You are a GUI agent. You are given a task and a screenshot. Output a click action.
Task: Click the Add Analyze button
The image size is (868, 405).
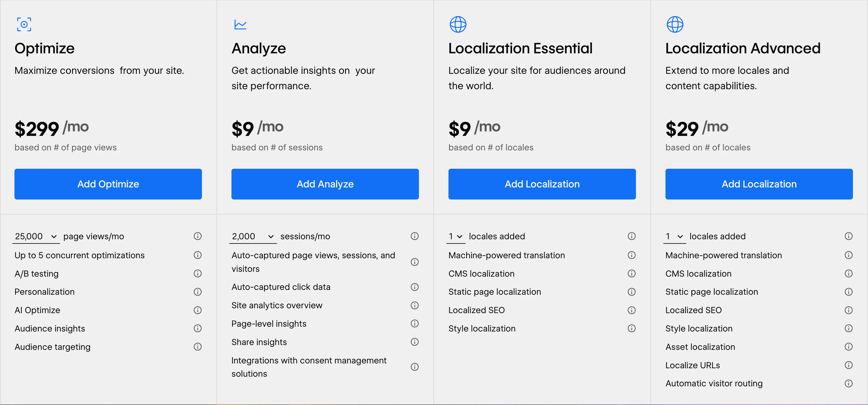(x=325, y=184)
